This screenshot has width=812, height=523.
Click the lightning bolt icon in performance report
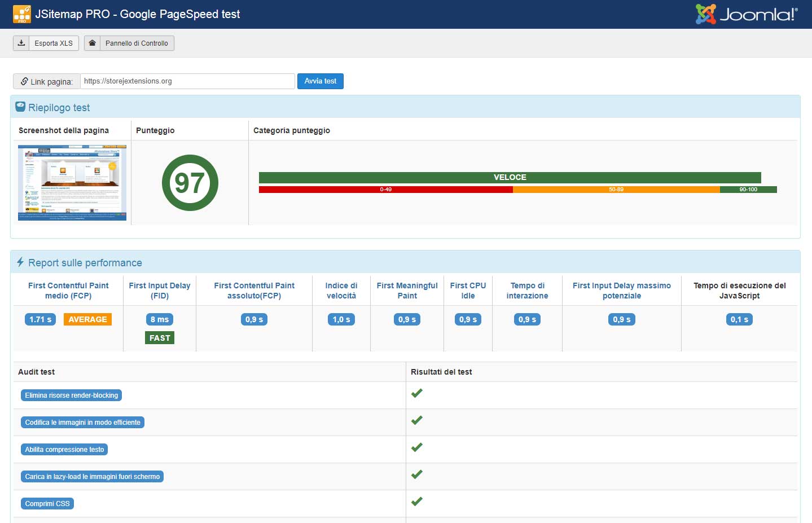[x=20, y=262]
